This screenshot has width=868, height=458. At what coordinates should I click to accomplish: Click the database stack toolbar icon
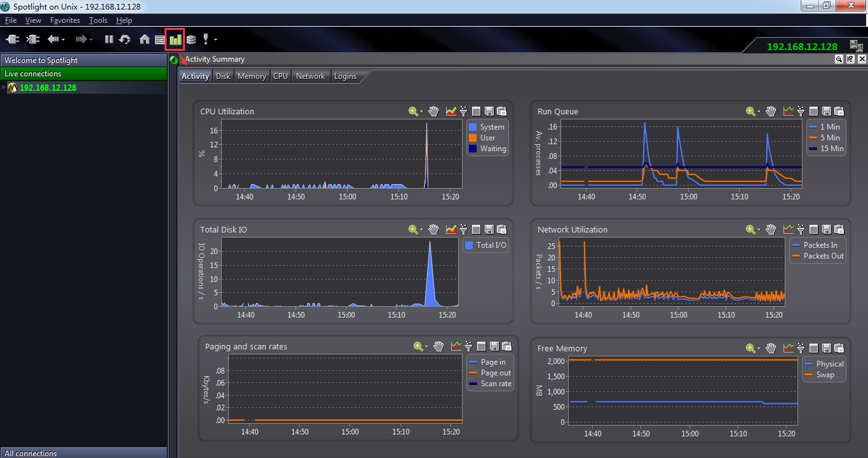[191, 39]
